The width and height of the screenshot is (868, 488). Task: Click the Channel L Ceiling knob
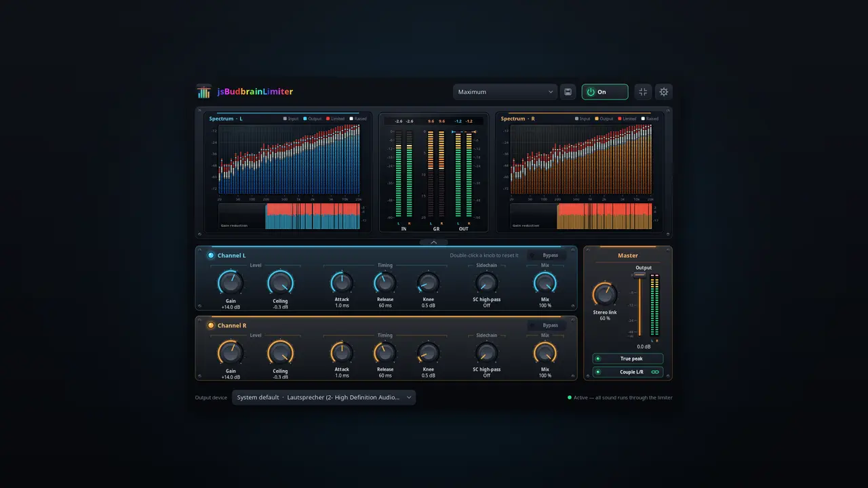280,282
